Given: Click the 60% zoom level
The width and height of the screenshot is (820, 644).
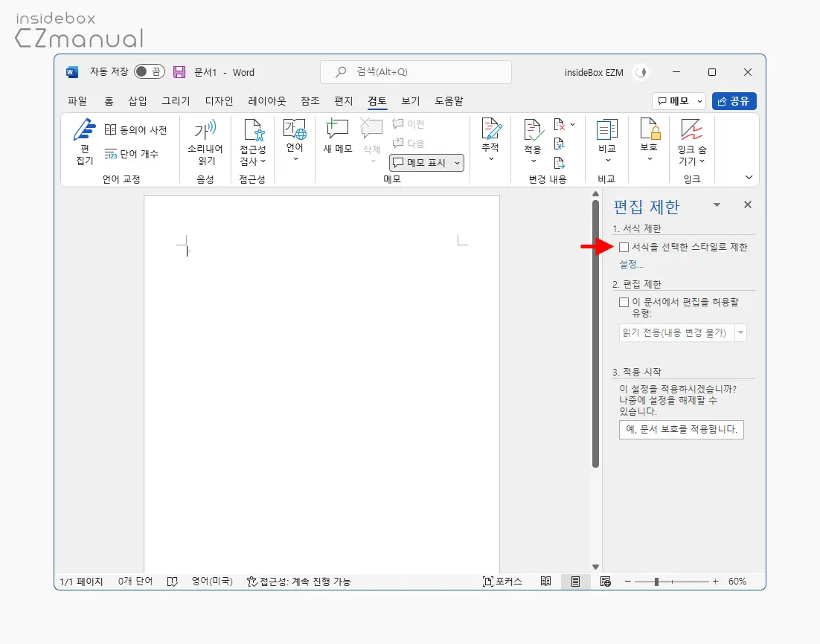Looking at the screenshot, I should 737,582.
